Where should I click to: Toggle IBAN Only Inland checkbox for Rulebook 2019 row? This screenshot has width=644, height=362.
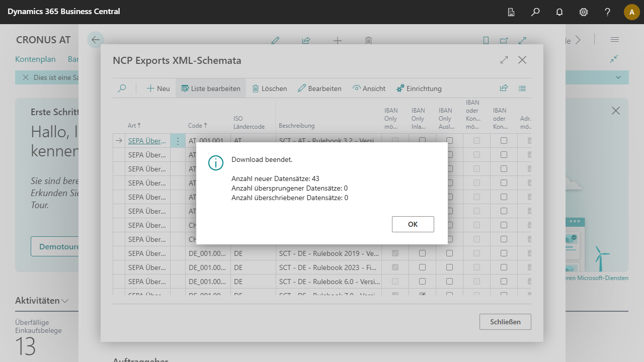[x=422, y=253]
